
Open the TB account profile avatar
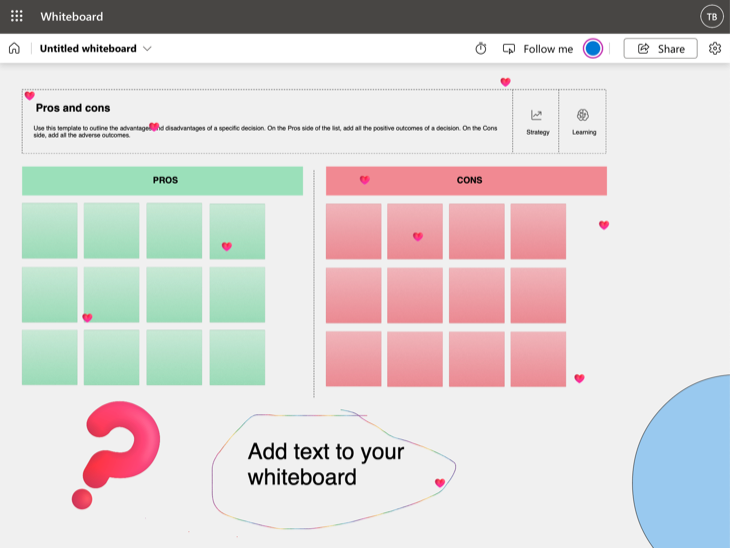point(711,16)
